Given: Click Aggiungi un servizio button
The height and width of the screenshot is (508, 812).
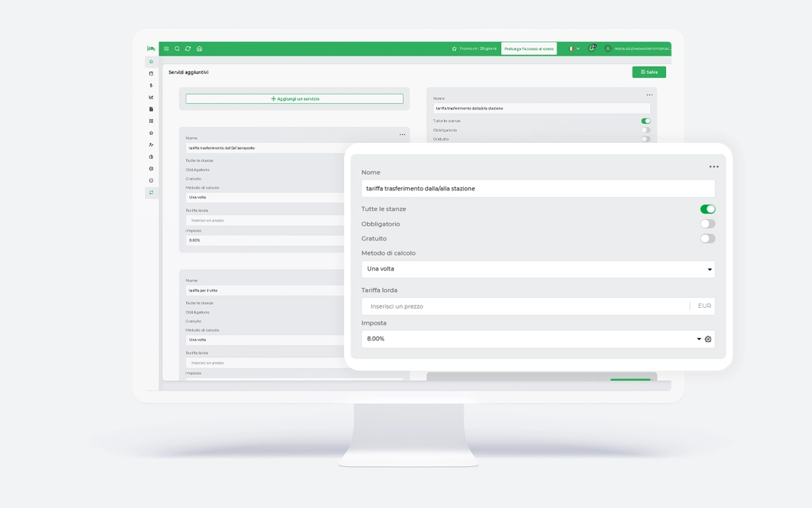Looking at the screenshot, I should pyautogui.click(x=294, y=98).
